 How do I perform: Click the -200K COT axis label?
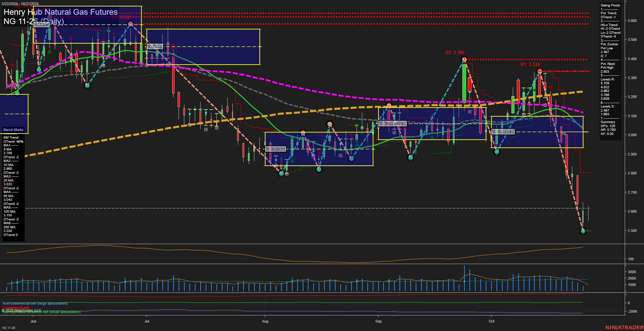(x=632, y=311)
